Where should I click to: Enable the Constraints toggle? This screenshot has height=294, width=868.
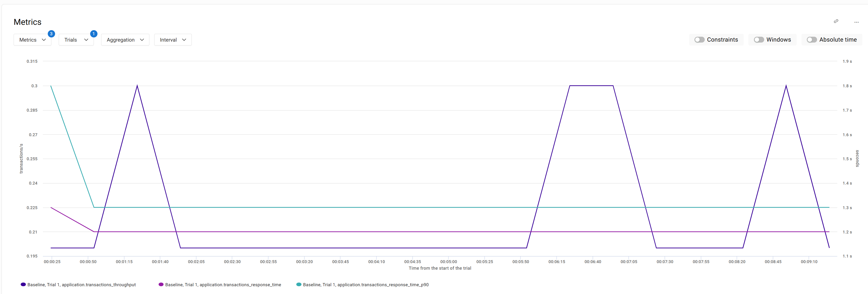pyautogui.click(x=699, y=40)
